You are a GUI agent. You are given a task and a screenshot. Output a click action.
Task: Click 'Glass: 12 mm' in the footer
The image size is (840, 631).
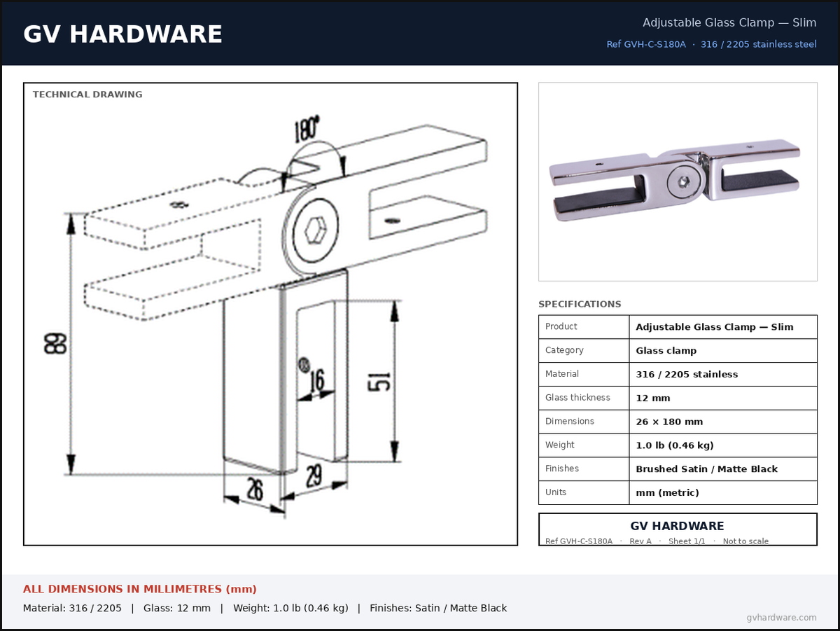177,608
